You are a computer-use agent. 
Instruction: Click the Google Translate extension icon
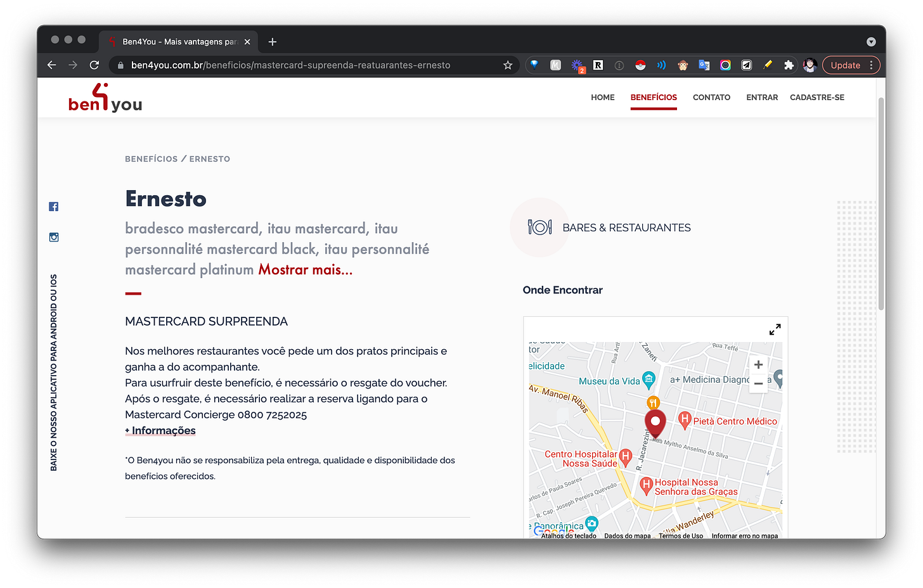pos(704,65)
